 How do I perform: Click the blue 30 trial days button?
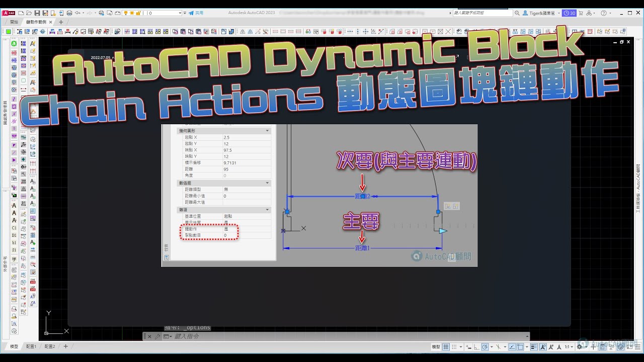[x=569, y=13]
